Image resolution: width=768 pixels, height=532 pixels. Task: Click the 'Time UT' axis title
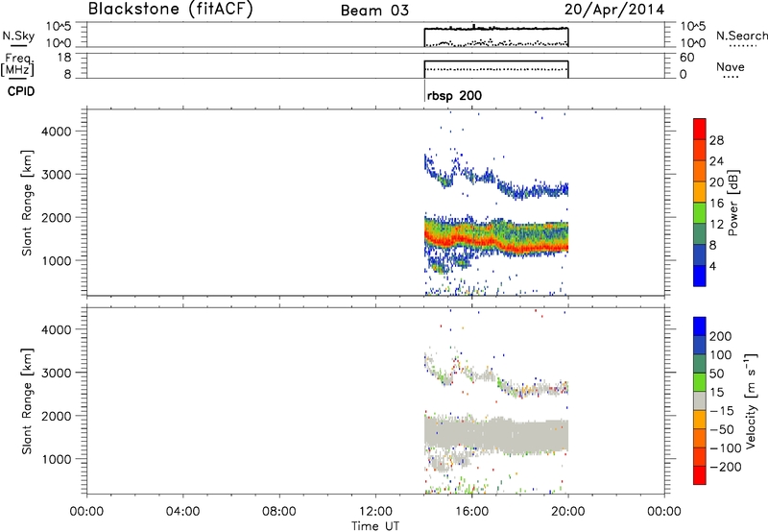(x=375, y=526)
